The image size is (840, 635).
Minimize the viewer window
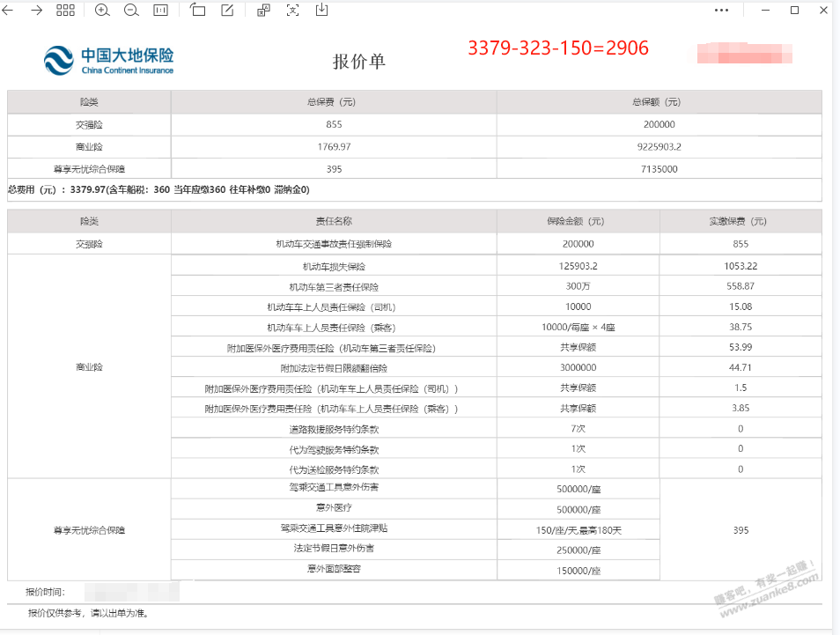pos(765,11)
